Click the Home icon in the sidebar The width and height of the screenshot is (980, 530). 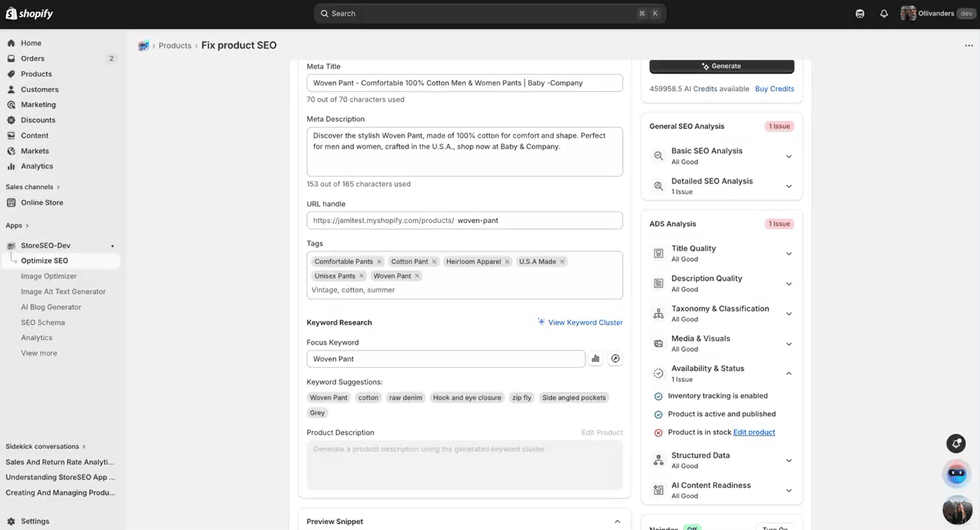click(12, 43)
